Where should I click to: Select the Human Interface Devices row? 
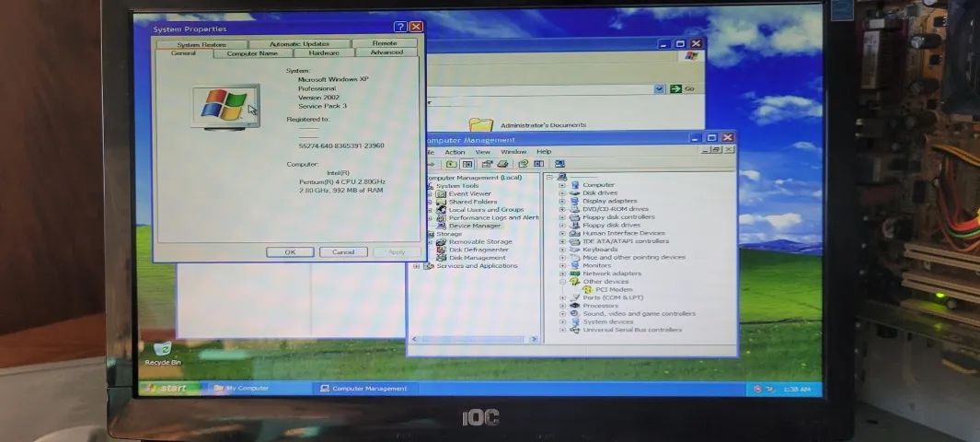coord(617,233)
